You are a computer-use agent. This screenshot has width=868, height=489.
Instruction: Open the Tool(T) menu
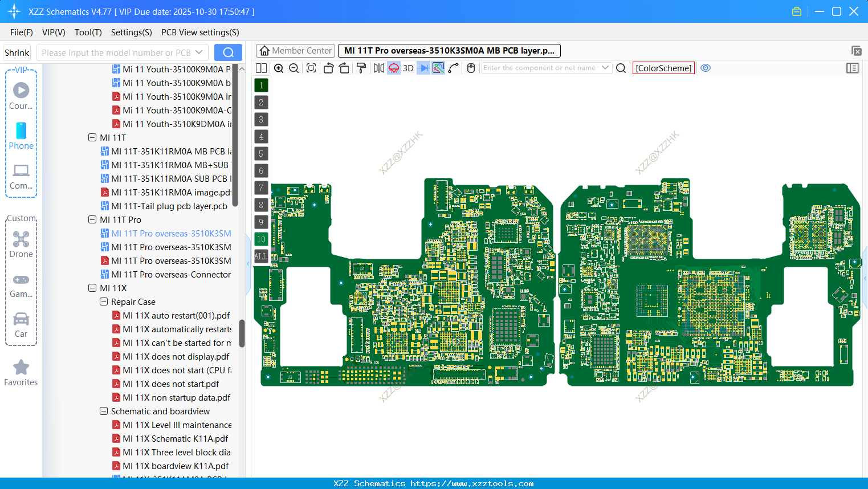click(88, 32)
